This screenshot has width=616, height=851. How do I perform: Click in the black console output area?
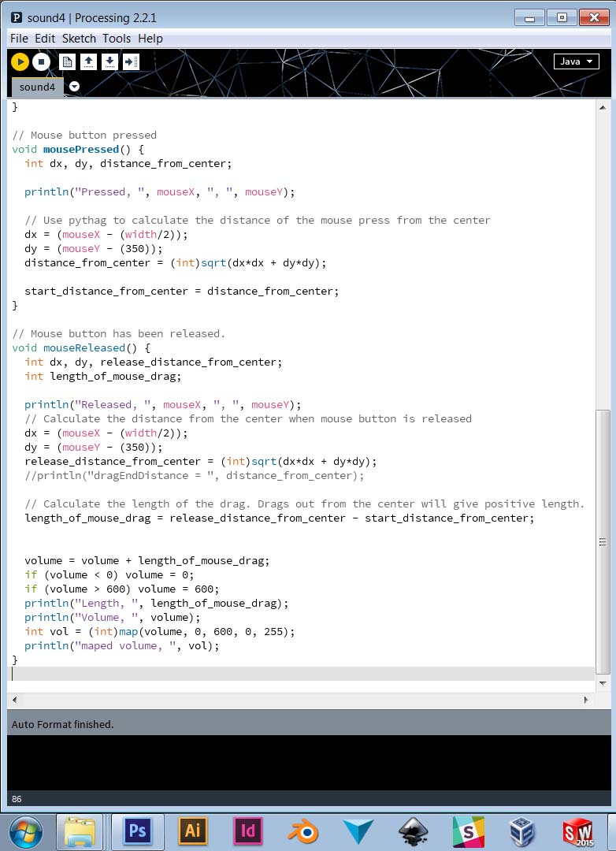click(x=309, y=763)
